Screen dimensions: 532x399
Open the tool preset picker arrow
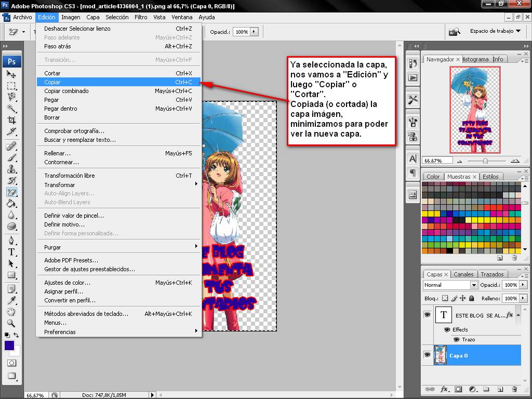click(x=23, y=32)
